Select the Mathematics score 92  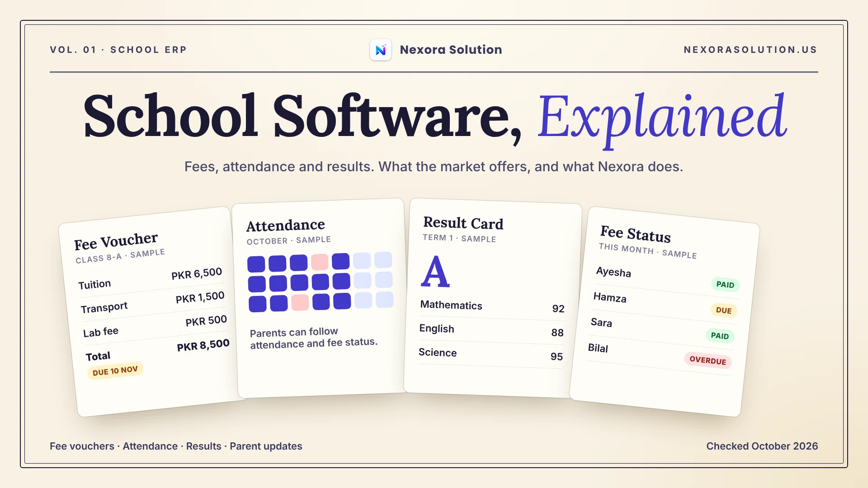[x=558, y=309]
